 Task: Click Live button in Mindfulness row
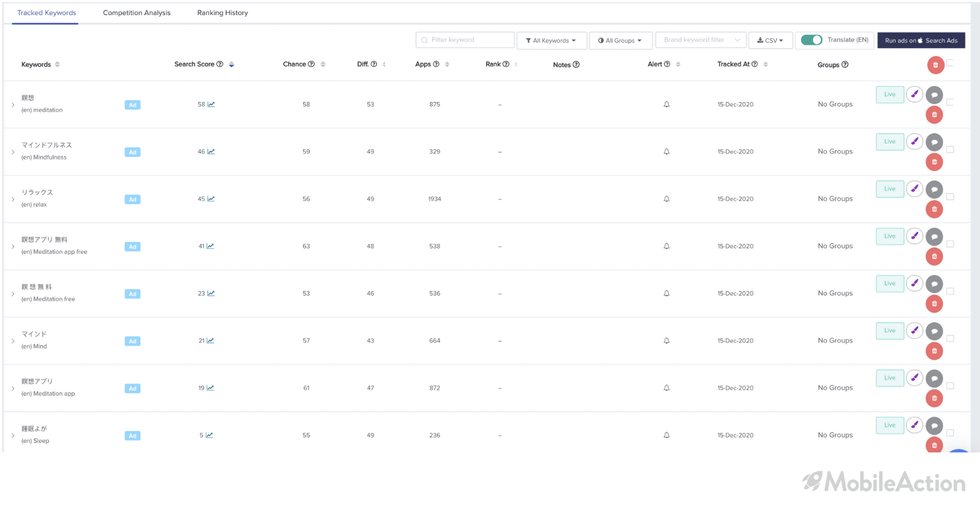coord(890,141)
